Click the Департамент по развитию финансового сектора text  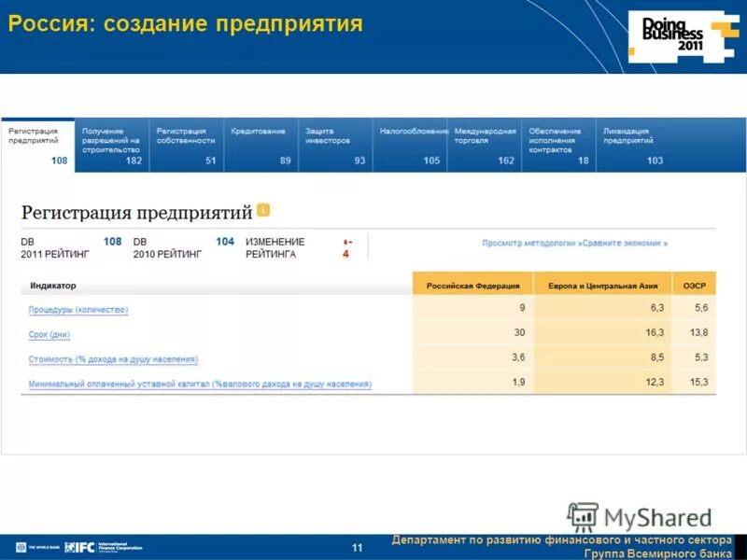(x=562, y=540)
